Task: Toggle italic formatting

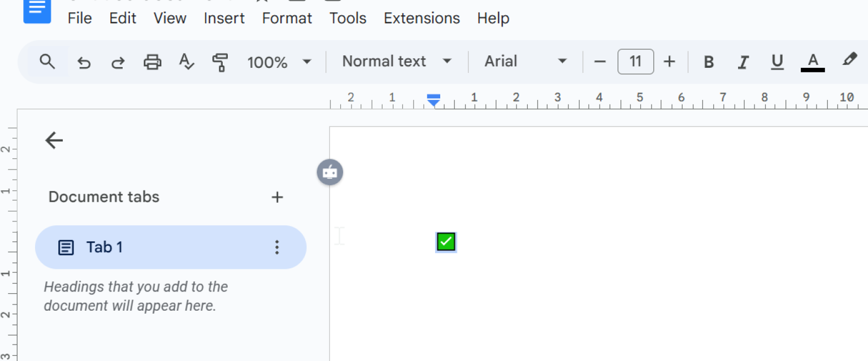Action: pyautogui.click(x=743, y=62)
